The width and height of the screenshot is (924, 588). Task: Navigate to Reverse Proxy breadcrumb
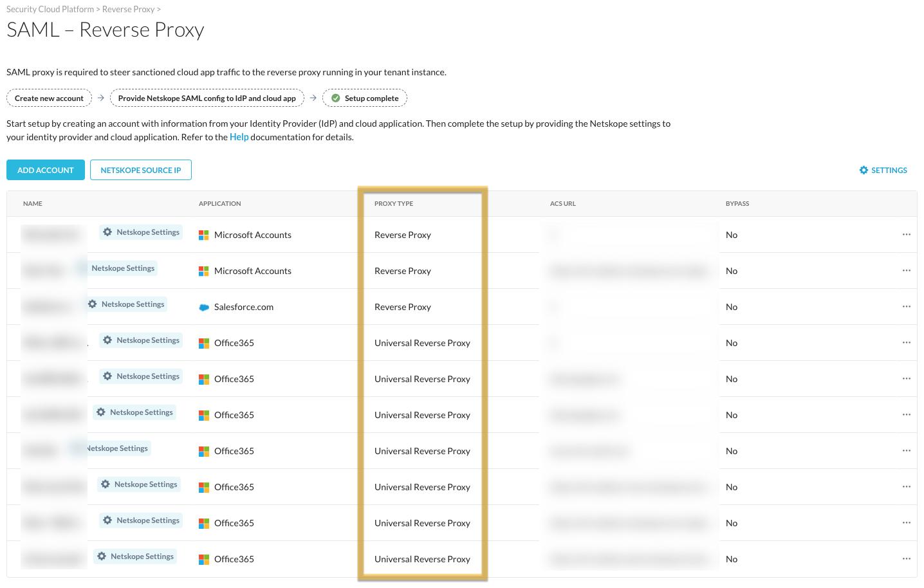[x=128, y=9]
